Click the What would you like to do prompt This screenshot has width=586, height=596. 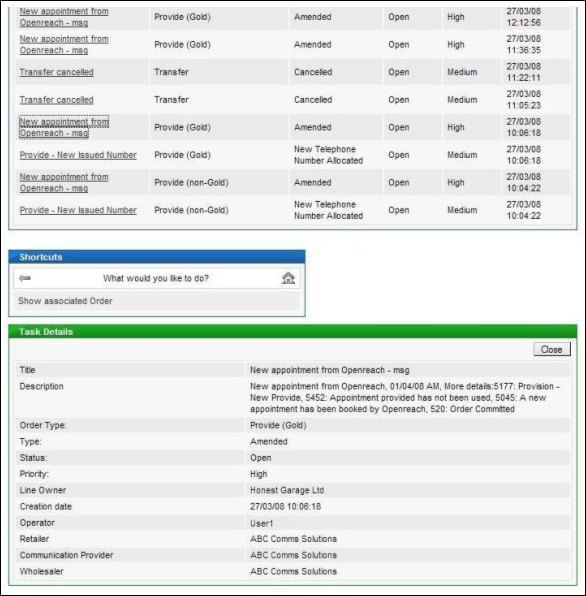(x=156, y=278)
